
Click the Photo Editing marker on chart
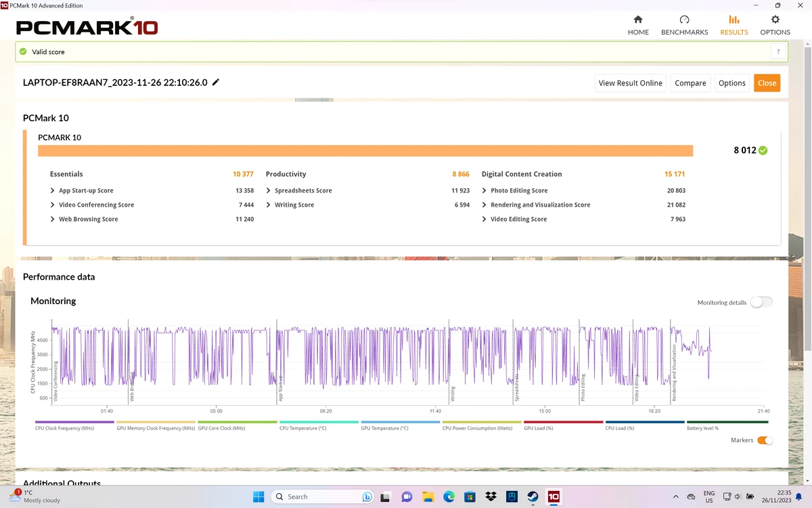tap(583, 389)
